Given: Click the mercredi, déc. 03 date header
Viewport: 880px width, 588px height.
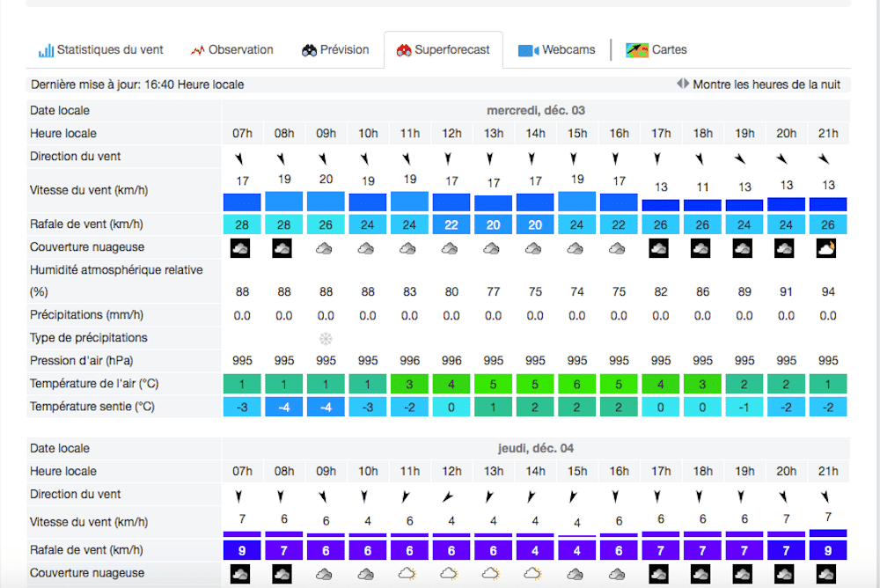Looking at the screenshot, I should [x=535, y=111].
